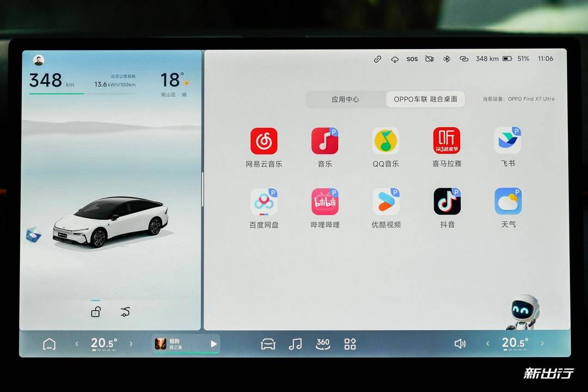Tap the home icon in the bottom bar

pos(49,344)
